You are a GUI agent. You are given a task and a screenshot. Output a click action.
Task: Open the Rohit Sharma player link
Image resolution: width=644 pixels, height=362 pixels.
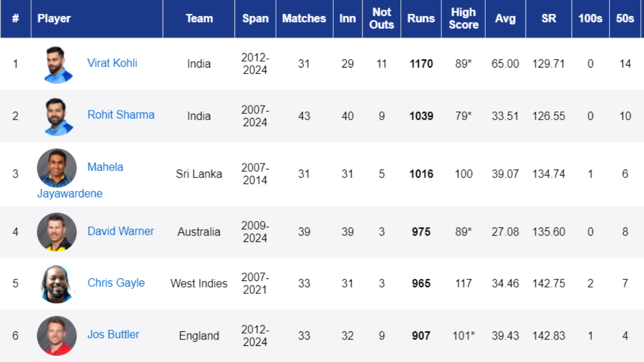[121, 115]
